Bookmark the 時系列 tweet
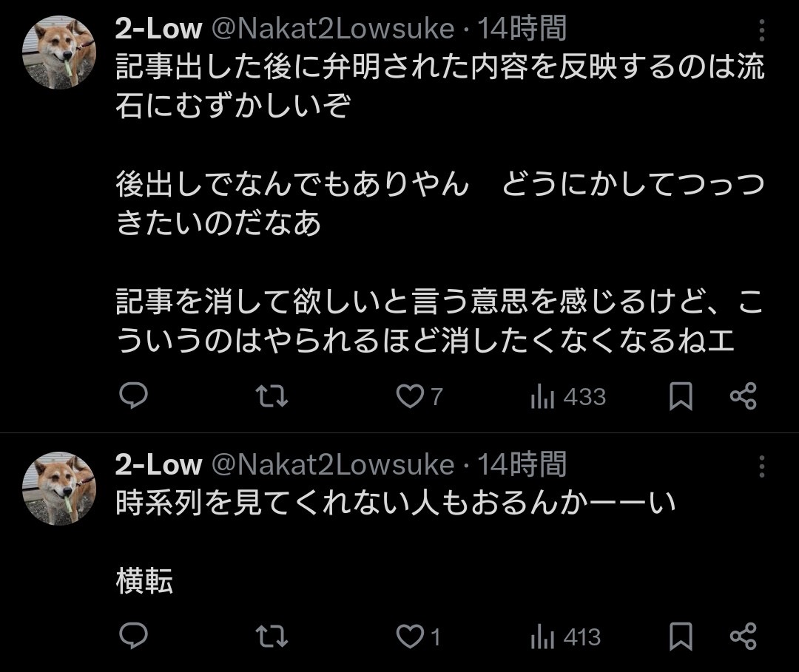Image resolution: width=799 pixels, height=672 pixels. [x=681, y=637]
